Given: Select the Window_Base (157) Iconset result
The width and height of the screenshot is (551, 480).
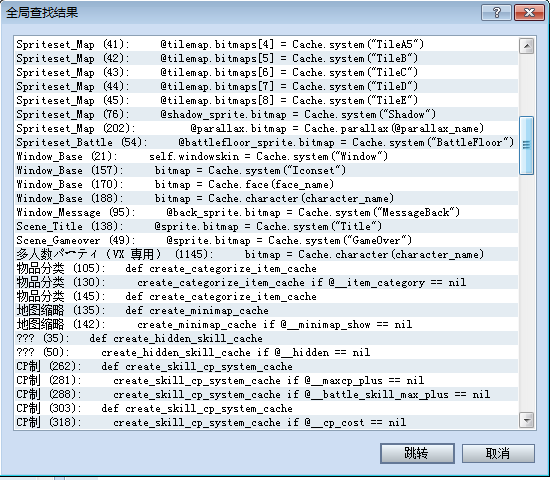Looking at the screenshot, I should click(x=266, y=170).
